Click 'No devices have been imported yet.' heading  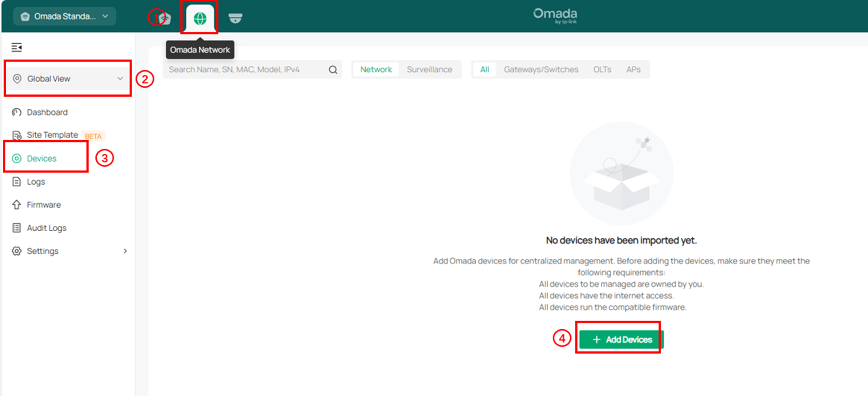click(621, 240)
